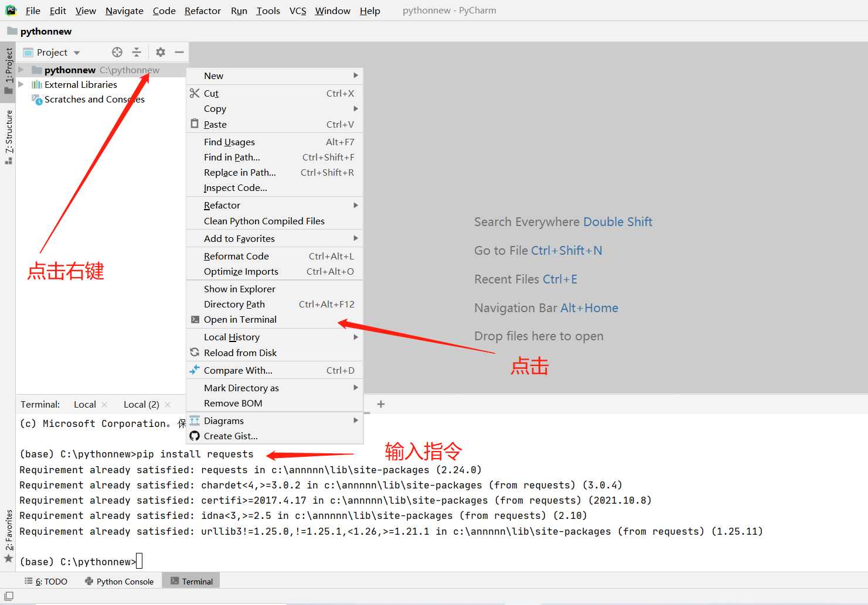This screenshot has height=605, width=868.
Task: Choose Find in Path...
Action: point(275,157)
